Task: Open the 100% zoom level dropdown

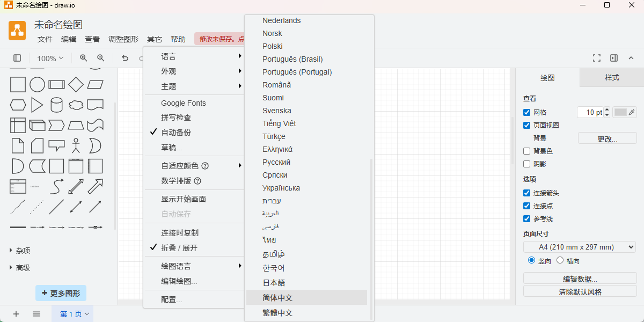Action: point(50,58)
